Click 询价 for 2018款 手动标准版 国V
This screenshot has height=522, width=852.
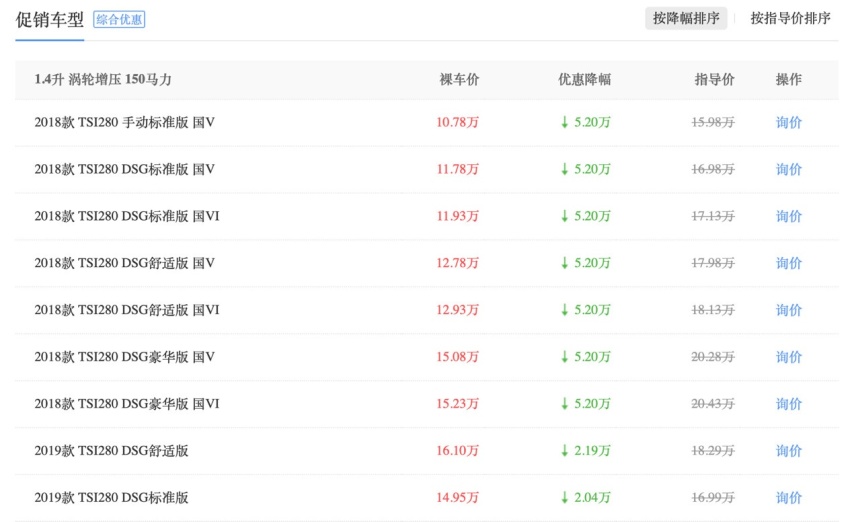(x=788, y=122)
